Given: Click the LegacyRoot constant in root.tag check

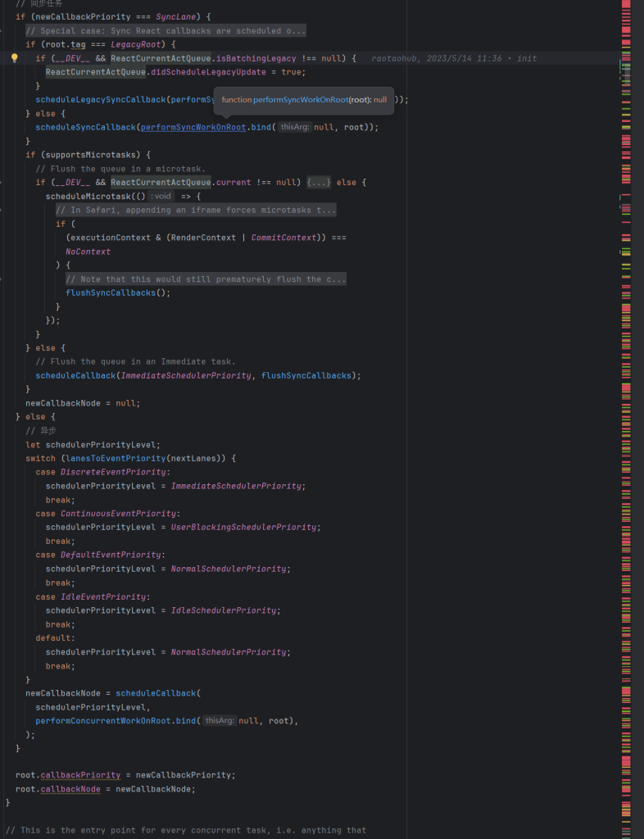Looking at the screenshot, I should pyautogui.click(x=136, y=44).
